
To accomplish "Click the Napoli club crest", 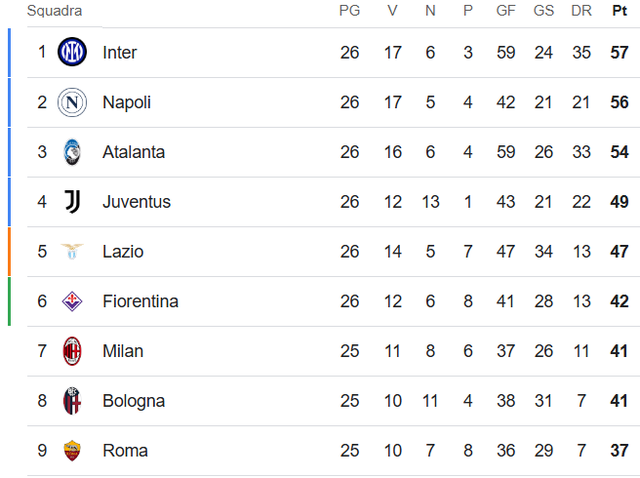I will tap(72, 102).
